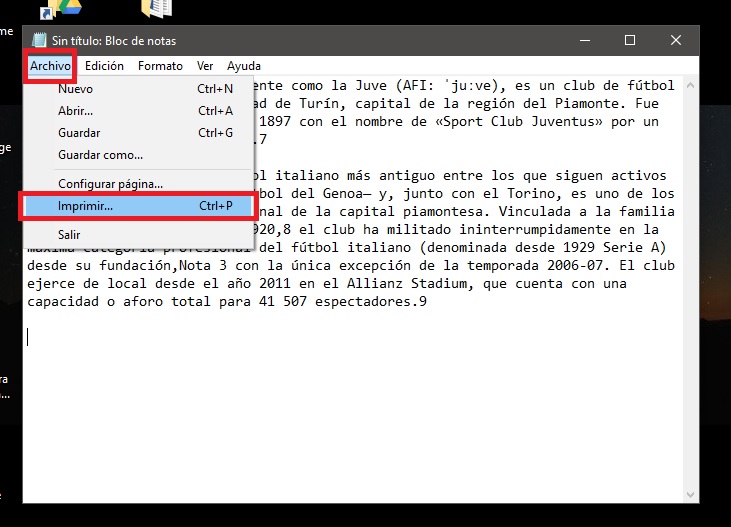This screenshot has width=731, height=527.
Task: Click the scrollbar up arrow
Action: [x=690, y=85]
